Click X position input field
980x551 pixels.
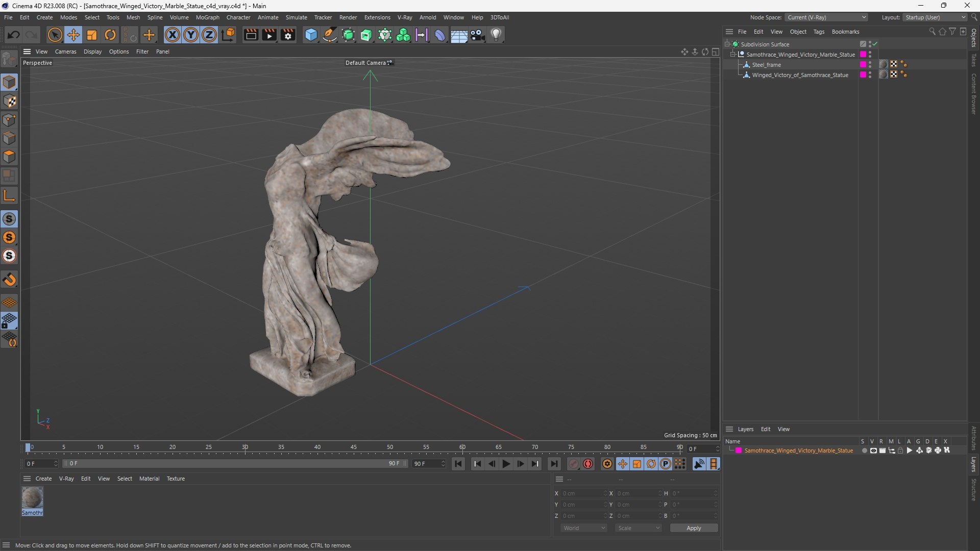tap(584, 493)
